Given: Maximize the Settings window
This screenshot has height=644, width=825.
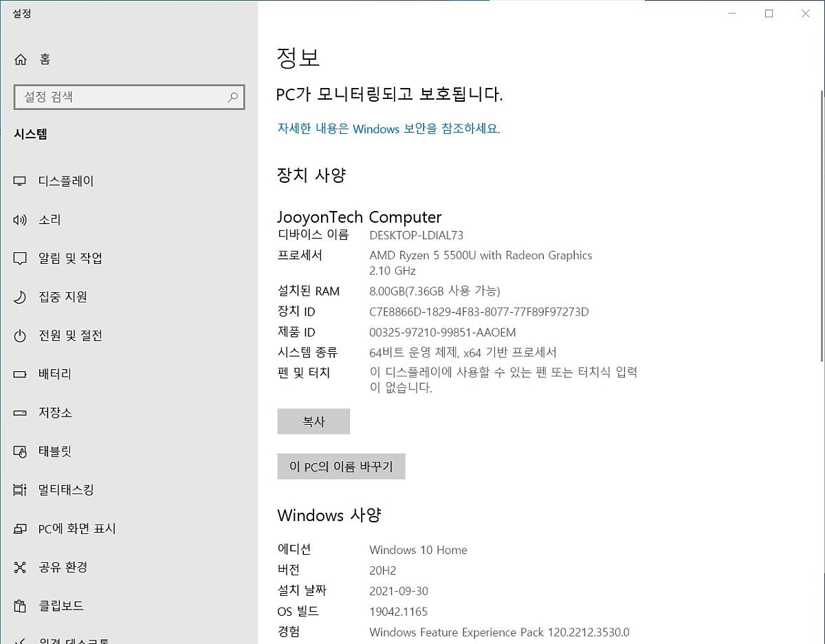Looking at the screenshot, I should coord(769,13).
